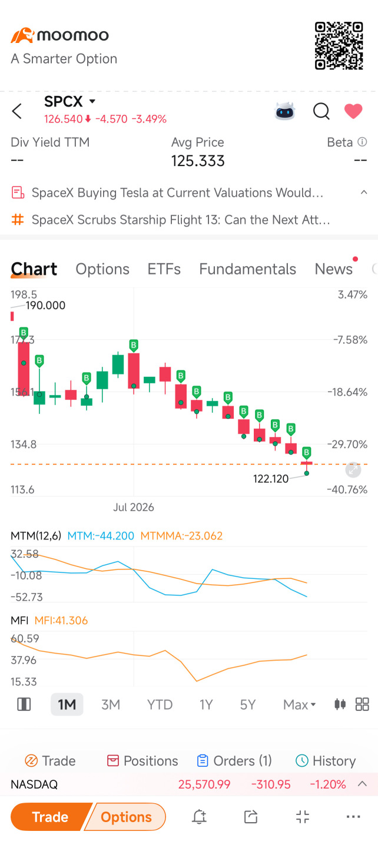Tap the Beta info icon
The image size is (378, 868).
point(362,142)
